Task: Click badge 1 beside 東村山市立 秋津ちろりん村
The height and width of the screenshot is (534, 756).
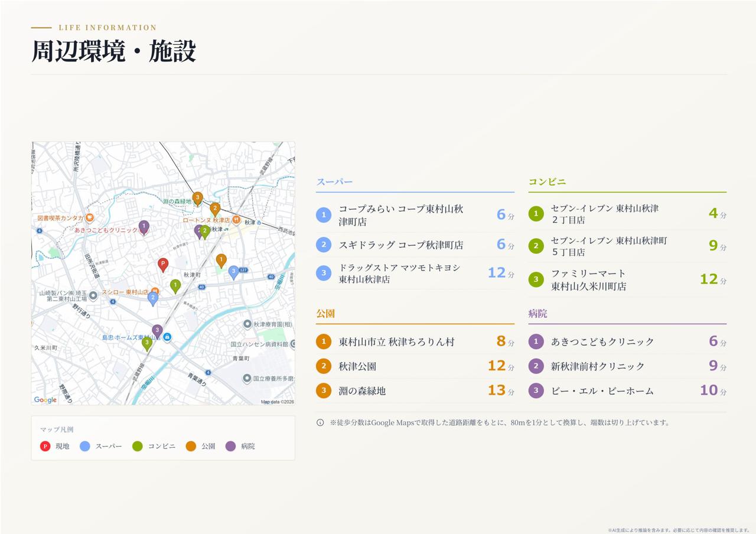Action: pyautogui.click(x=324, y=341)
